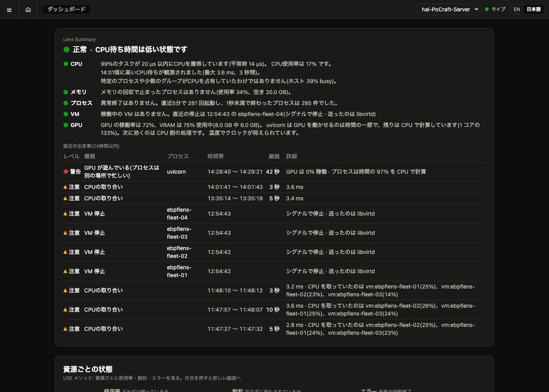
Task: Click the 3.4 ms detail value
Action: [x=295, y=198]
